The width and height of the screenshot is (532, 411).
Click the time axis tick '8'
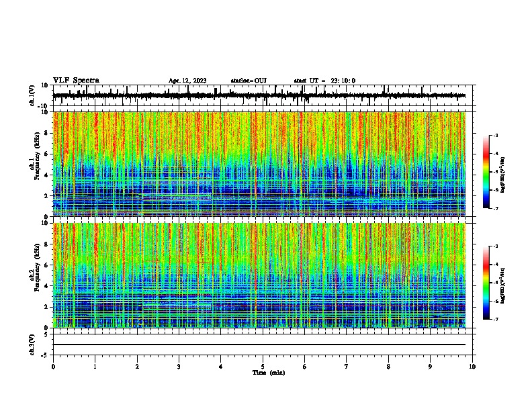click(388, 367)
